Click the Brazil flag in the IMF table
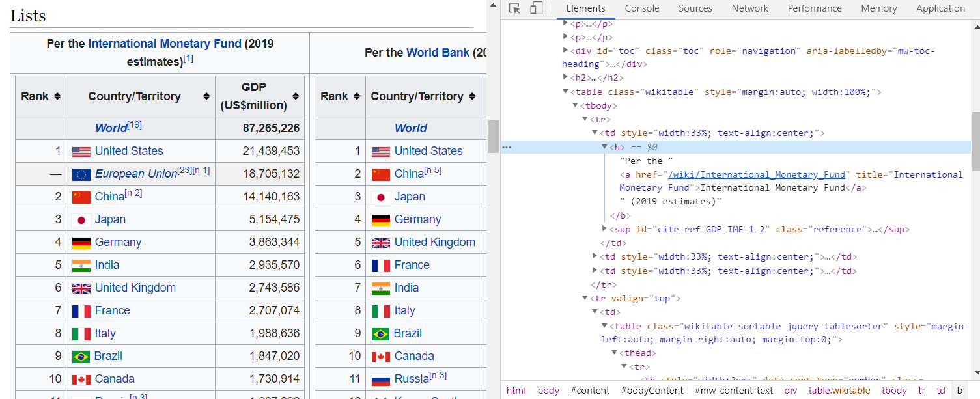The width and height of the screenshot is (980, 399). click(81, 357)
